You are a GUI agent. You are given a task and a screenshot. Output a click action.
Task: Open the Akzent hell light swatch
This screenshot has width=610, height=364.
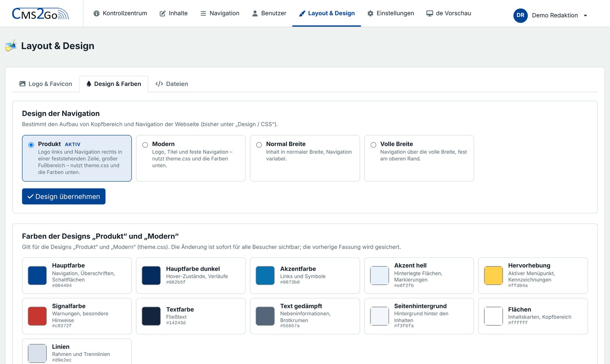click(x=379, y=276)
